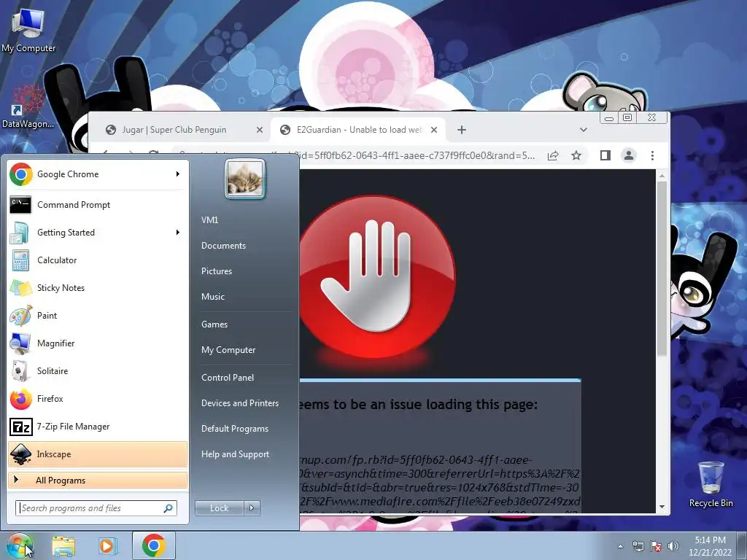747x560 pixels.
Task: Click the volume speaker tray icon
Action: pyautogui.click(x=673, y=547)
